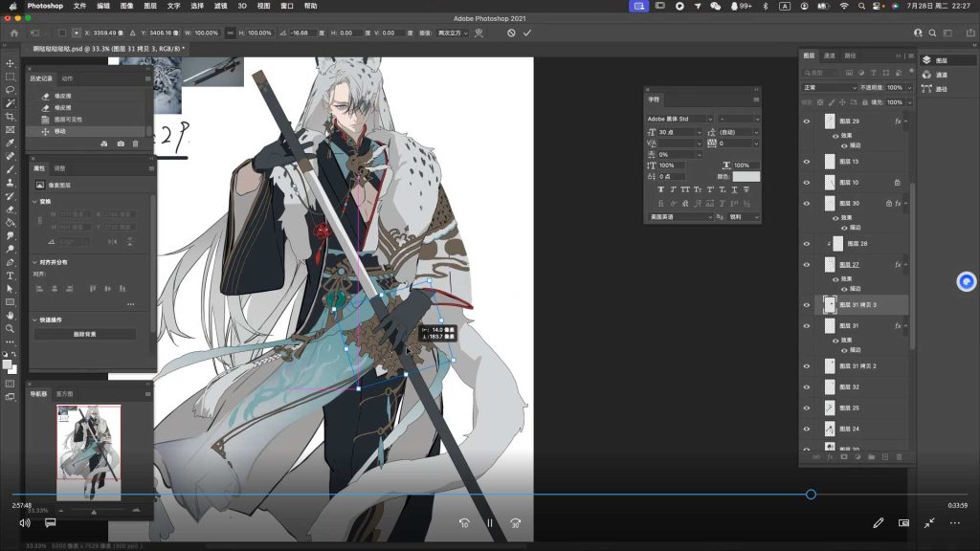Select the Move tool

tap(10, 64)
